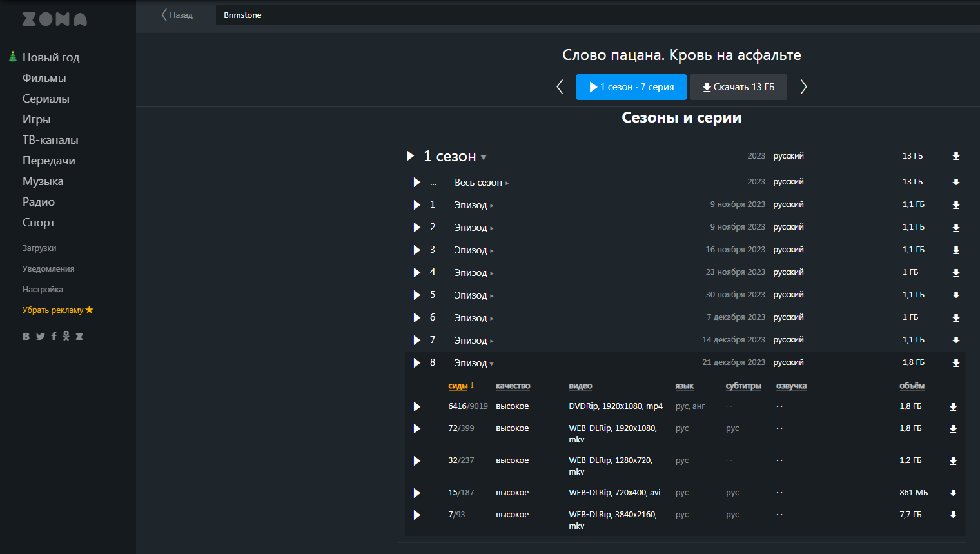980x554 pixels.
Task: Expand episode 1 options
Action: click(474, 205)
